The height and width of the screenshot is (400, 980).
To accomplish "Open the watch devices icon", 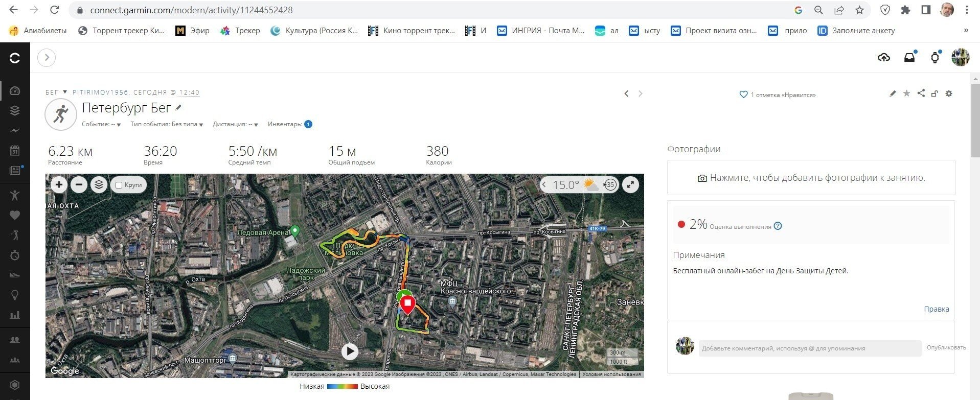I will click(935, 58).
